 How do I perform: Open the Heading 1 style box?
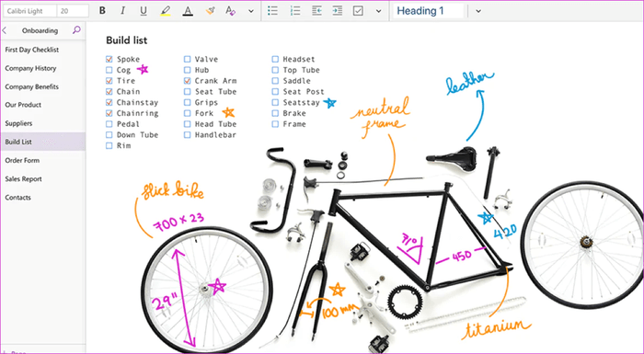[429, 11]
